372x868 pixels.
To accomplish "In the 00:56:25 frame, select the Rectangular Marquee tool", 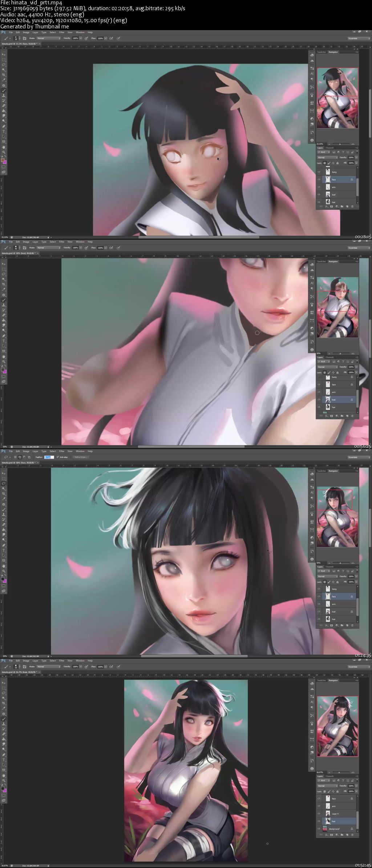I will click(x=4, y=269).
